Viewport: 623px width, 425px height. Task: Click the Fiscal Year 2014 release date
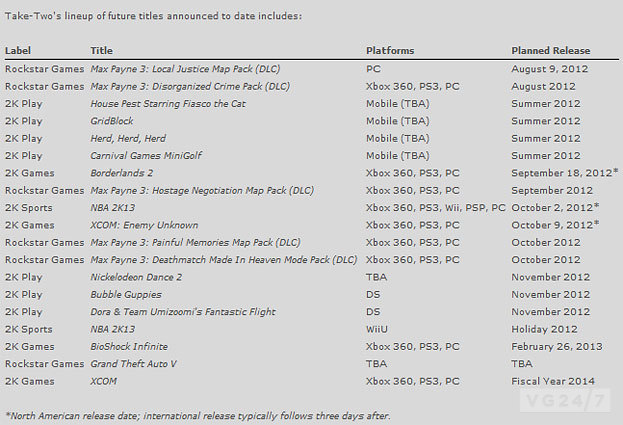point(553,381)
